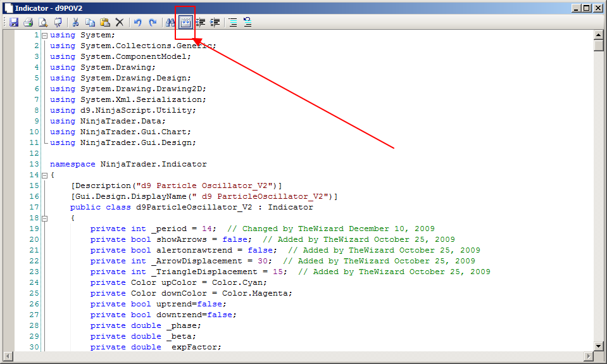Click line number 12 in the gutter

[x=34, y=154]
